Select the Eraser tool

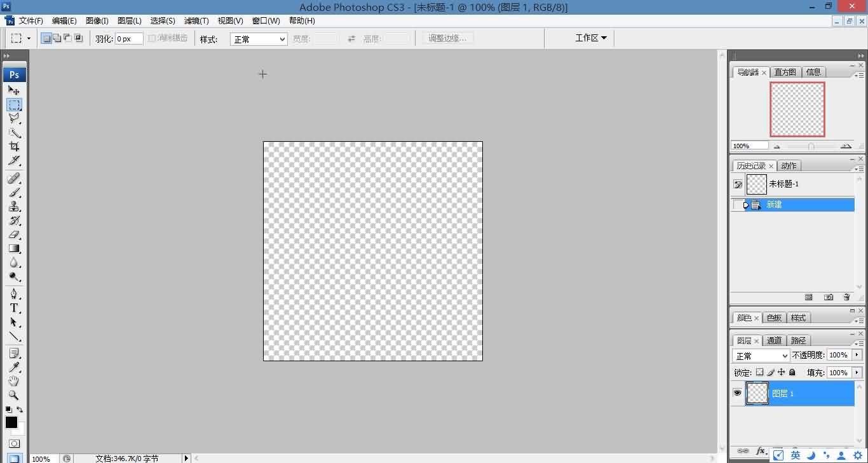click(14, 234)
